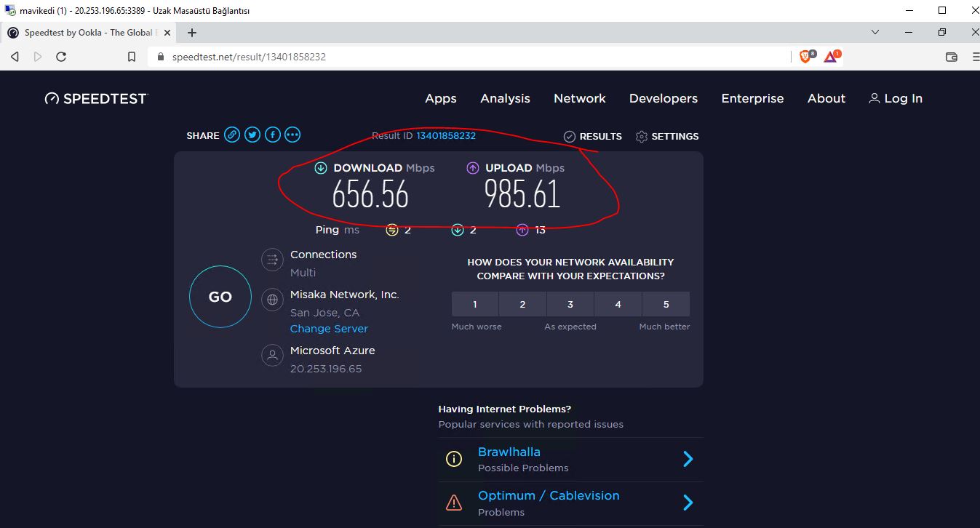Click the Microsoft Azure provider text
This screenshot has height=528, width=980.
point(332,351)
